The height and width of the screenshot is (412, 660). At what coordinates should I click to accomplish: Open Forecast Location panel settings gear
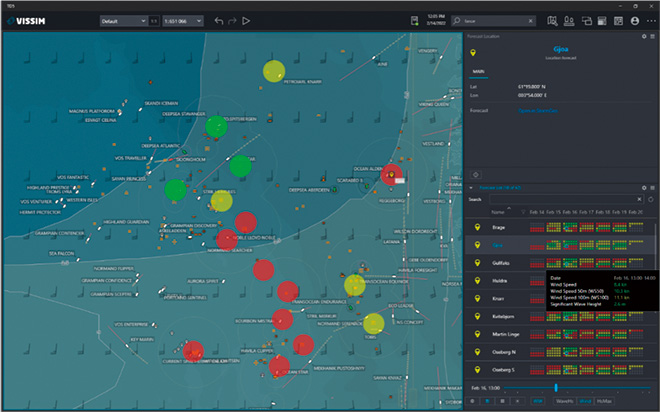(644, 37)
